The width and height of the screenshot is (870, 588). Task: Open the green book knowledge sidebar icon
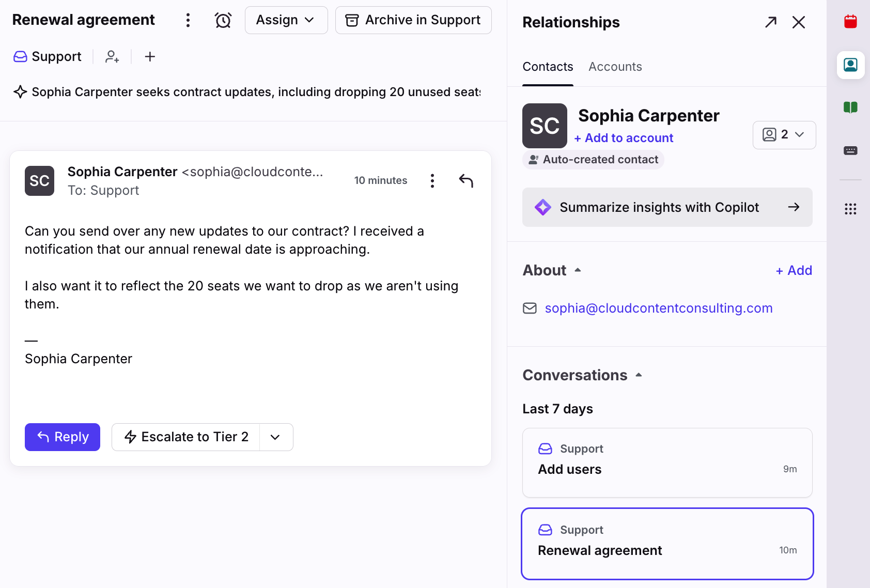click(x=850, y=107)
